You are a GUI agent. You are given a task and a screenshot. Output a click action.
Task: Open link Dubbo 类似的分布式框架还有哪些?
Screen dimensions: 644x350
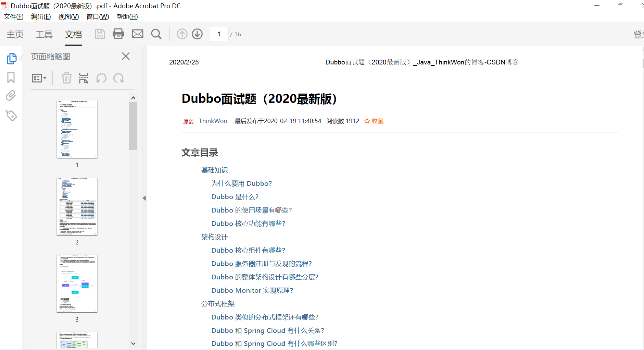[x=265, y=317]
